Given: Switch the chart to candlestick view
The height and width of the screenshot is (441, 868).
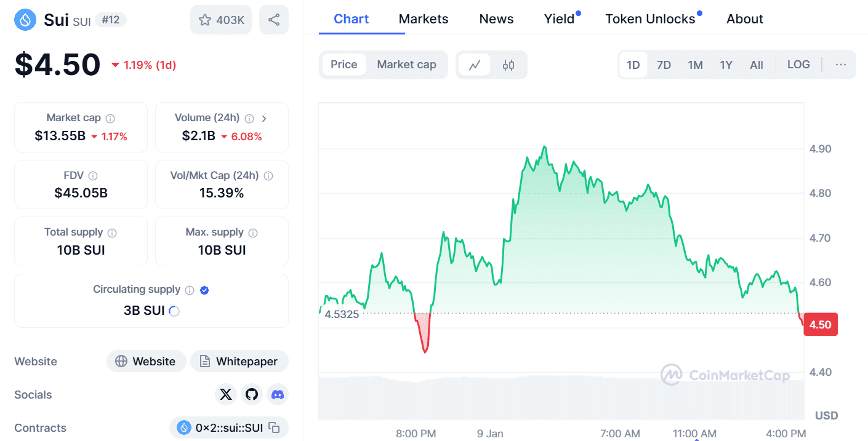Looking at the screenshot, I should pyautogui.click(x=508, y=64).
